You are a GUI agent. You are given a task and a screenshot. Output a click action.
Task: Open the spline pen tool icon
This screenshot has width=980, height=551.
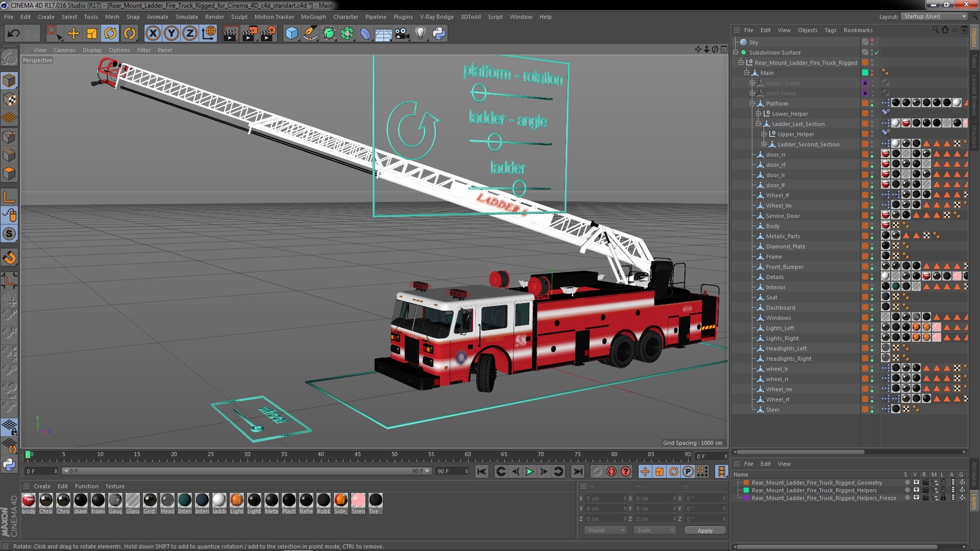310,34
